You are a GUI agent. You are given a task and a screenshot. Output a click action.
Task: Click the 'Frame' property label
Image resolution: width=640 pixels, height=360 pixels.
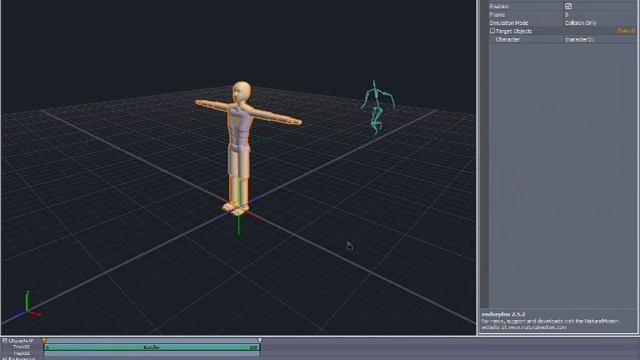497,15
